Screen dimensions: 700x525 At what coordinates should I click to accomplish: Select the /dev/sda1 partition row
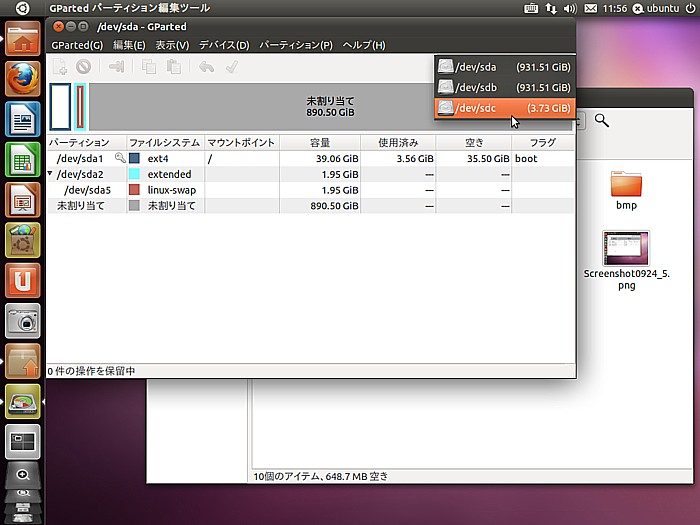[311, 158]
